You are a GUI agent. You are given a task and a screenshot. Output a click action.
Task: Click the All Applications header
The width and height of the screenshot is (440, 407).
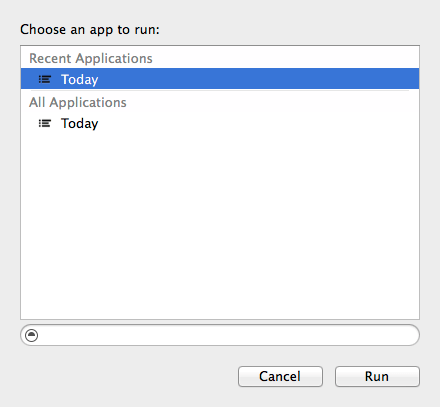click(x=78, y=102)
